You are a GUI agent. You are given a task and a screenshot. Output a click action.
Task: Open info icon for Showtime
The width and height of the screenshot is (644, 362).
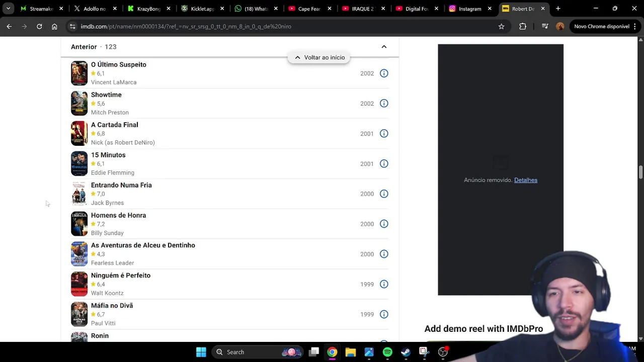coord(384,104)
